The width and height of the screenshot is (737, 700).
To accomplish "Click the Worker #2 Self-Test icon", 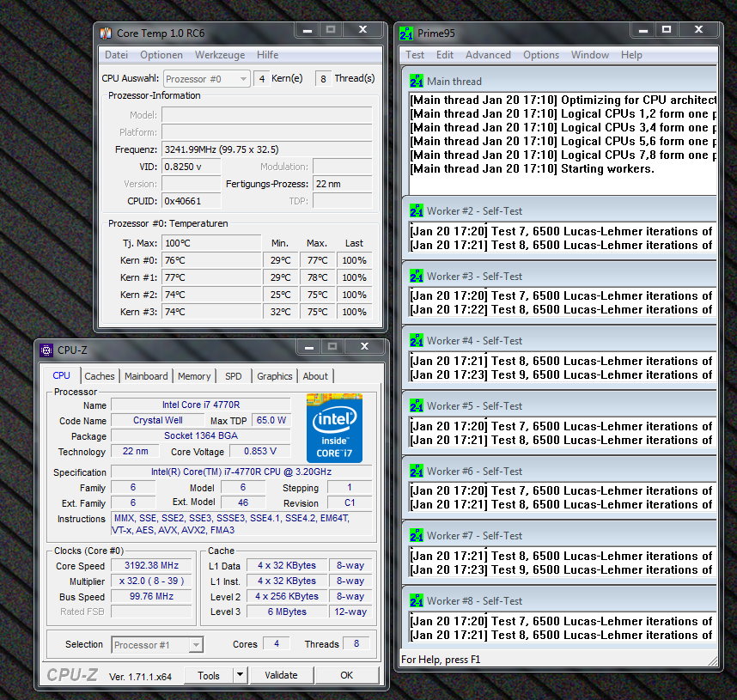I will pyautogui.click(x=417, y=210).
